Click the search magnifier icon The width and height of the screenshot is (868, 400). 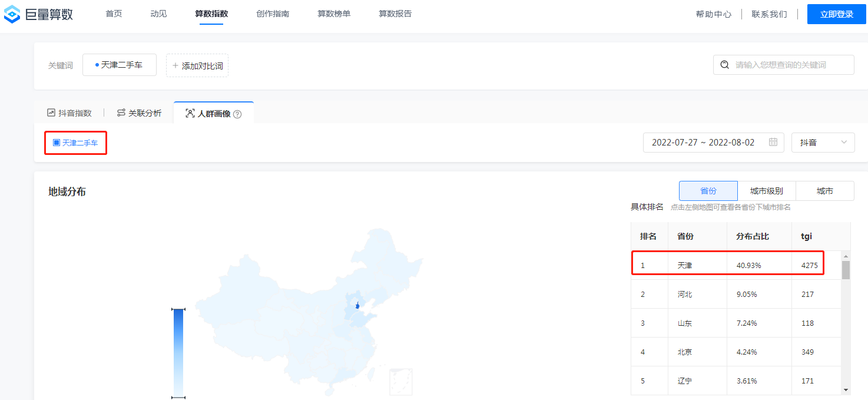[x=725, y=65]
